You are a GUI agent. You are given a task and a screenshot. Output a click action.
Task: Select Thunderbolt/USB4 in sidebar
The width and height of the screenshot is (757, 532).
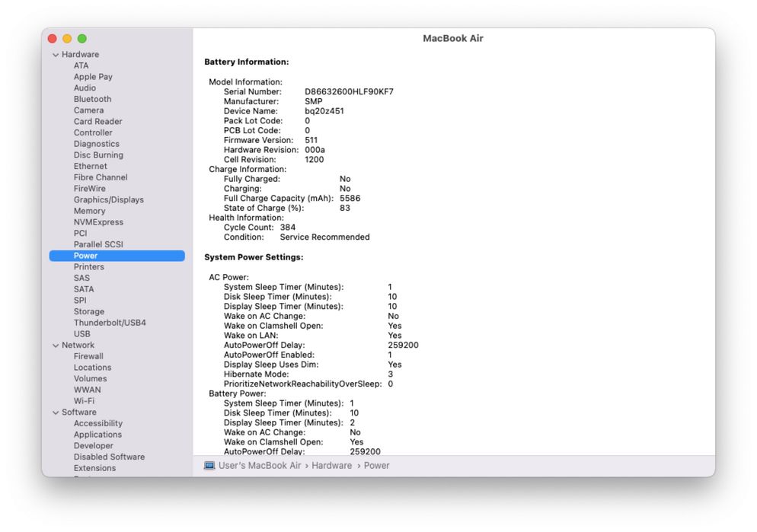coord(110,323)
